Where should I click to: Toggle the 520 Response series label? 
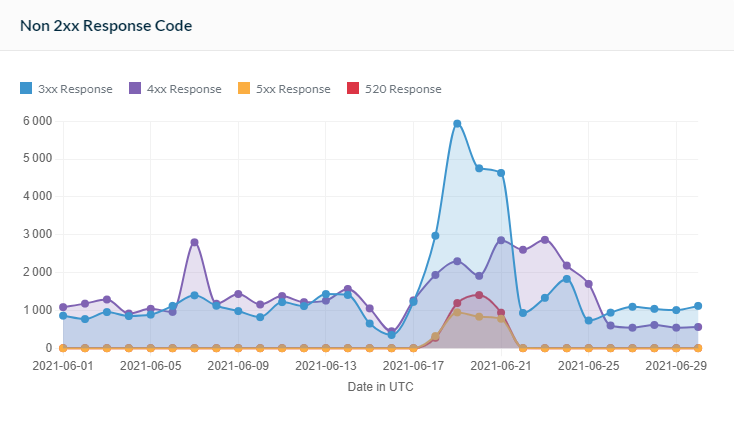pos(400,89)
